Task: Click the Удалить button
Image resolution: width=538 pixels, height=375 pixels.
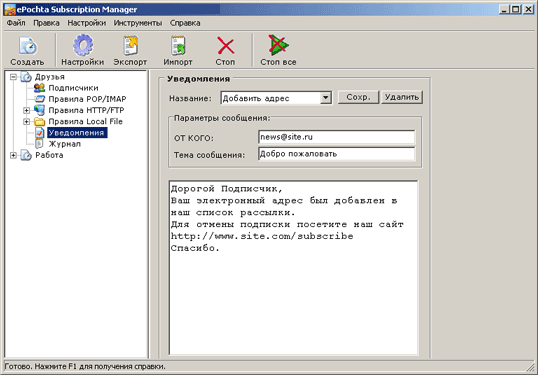Action: pyautogui.click(x=402, y=97)
